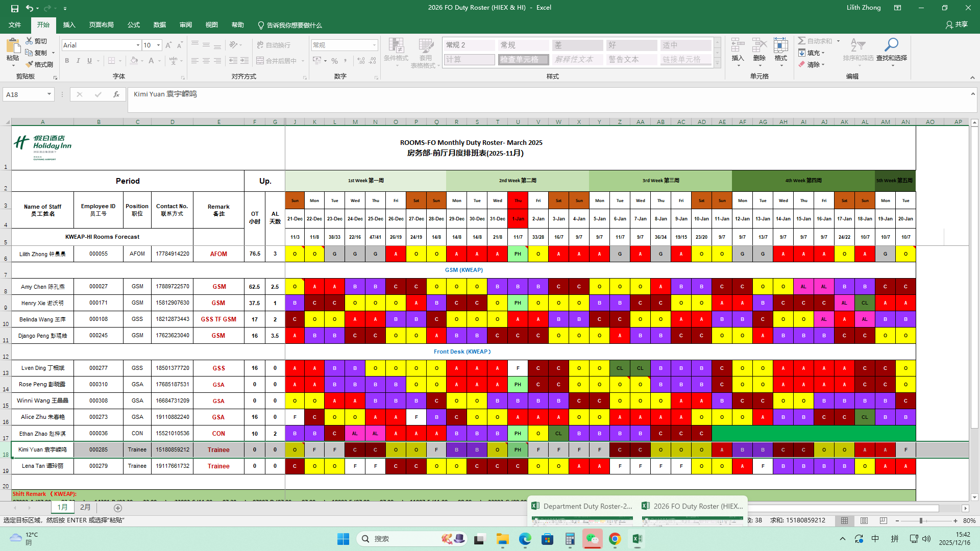Screen dimensions: 980x551
Task: Click the Save icon in the title bar
Action: point(15,8)
